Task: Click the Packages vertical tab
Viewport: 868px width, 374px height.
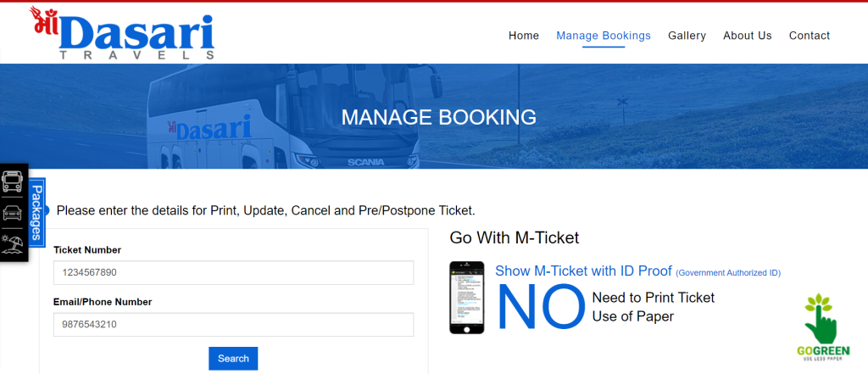Action: (x=36, y=213)
